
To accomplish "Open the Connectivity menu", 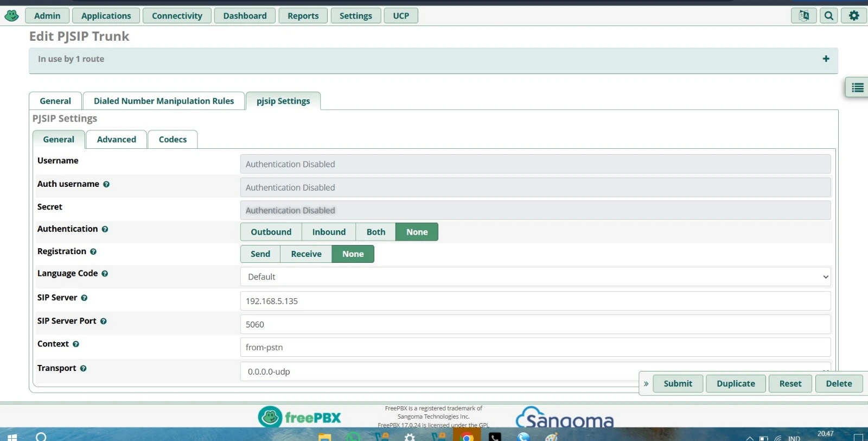I will pos(177,16).
